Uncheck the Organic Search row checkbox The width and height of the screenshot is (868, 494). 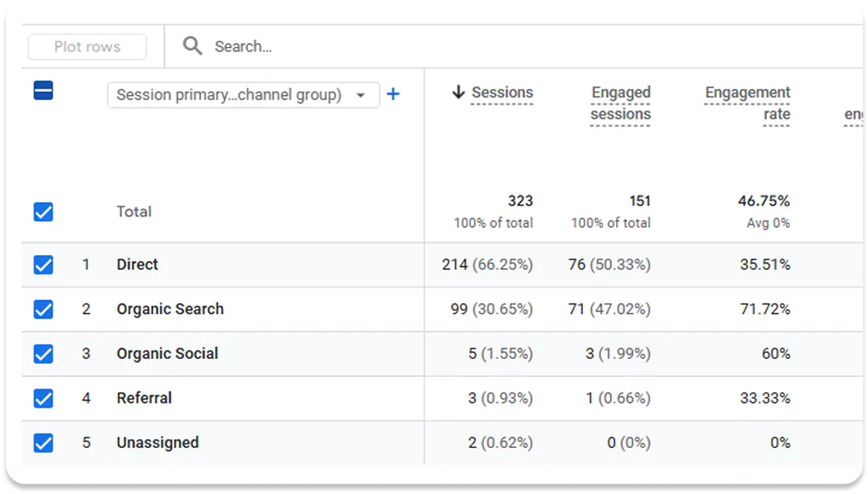pyautogui.click(x=43, y=309)
